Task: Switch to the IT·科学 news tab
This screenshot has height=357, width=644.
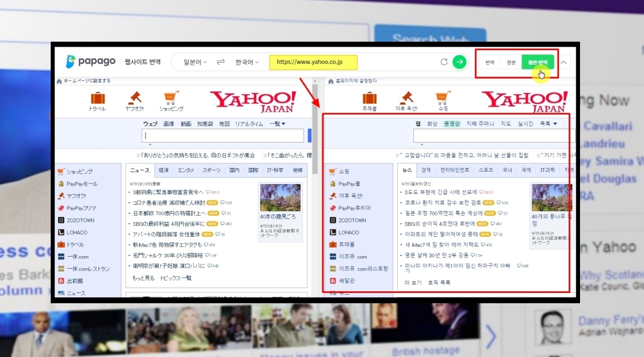Action: 275,170
